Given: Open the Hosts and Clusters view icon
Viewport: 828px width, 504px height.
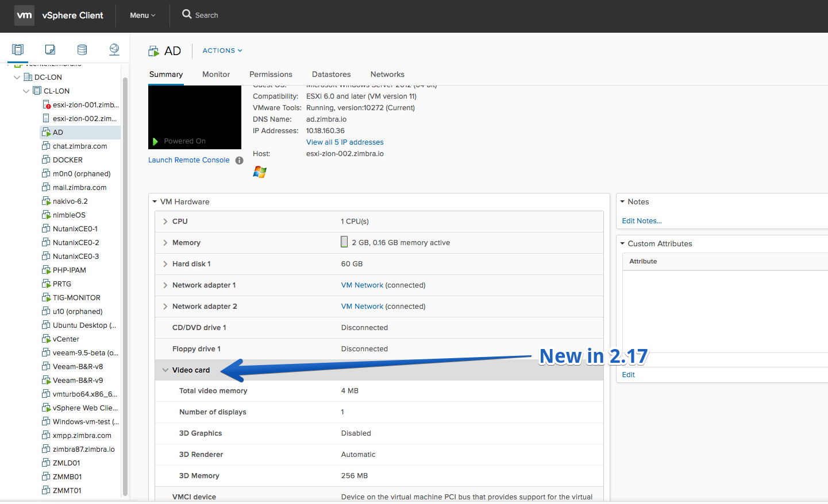Looking at the screenshot, I should click(x=18, y=49).
